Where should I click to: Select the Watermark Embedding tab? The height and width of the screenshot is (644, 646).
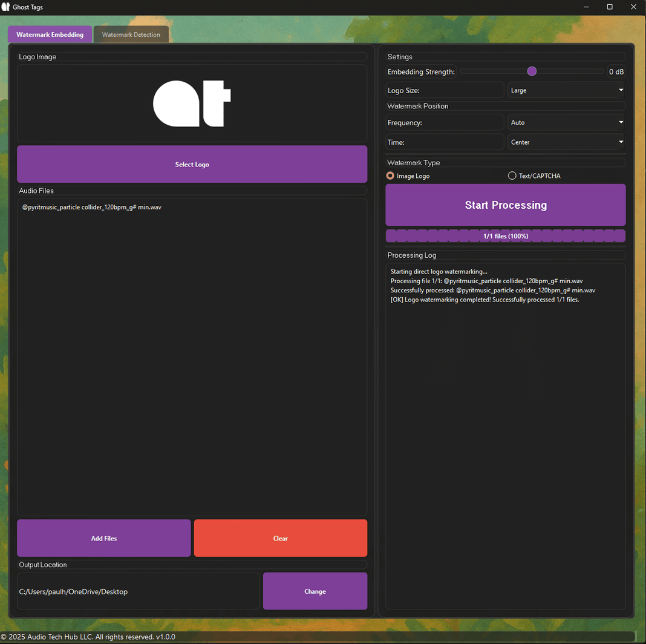click(50, 34)
